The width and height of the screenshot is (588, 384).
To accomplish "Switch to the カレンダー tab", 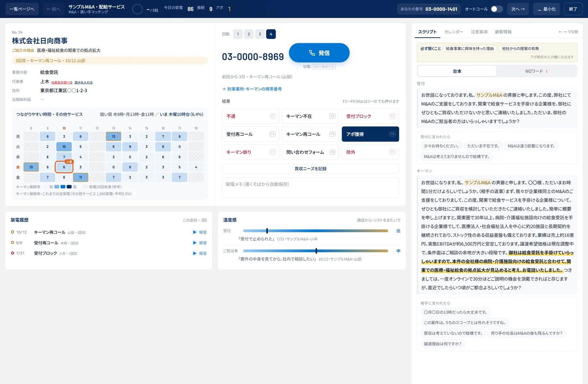I will pos(454,32).
